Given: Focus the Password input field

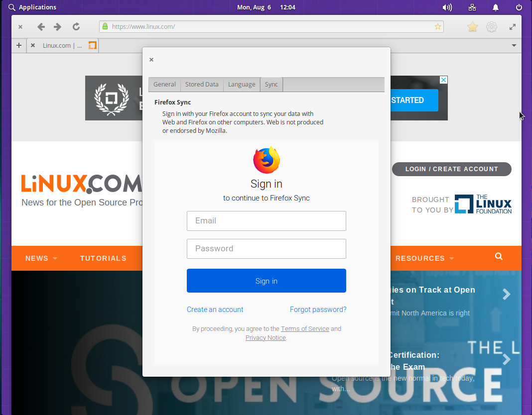Looking at the screenshot, I should click(x=266, y=249).
